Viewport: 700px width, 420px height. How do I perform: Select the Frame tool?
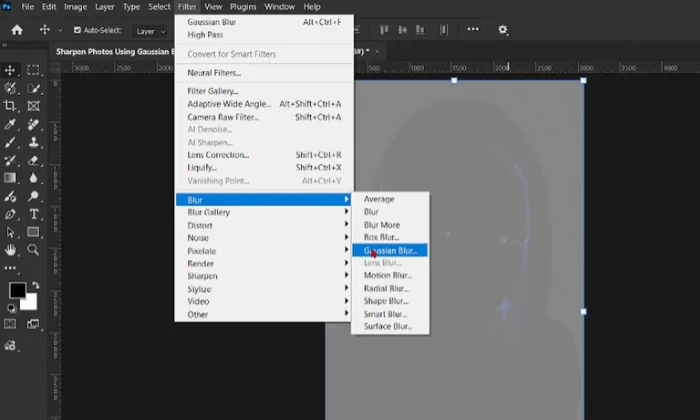33,106
